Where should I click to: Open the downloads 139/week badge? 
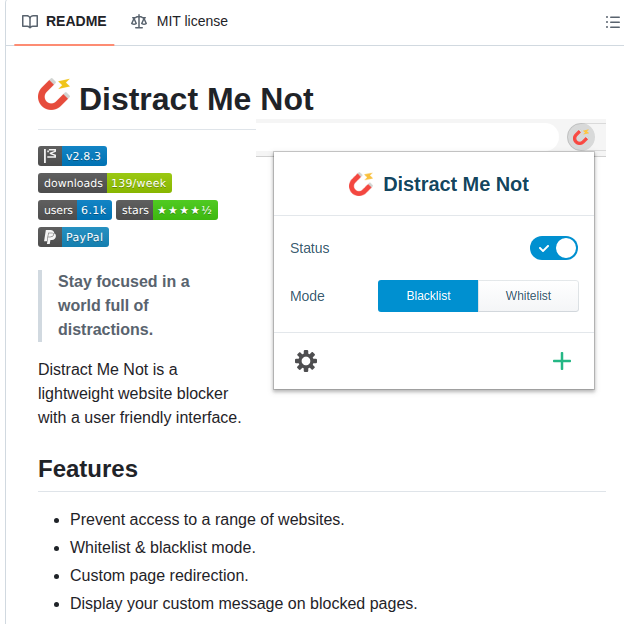pos(105,183)
